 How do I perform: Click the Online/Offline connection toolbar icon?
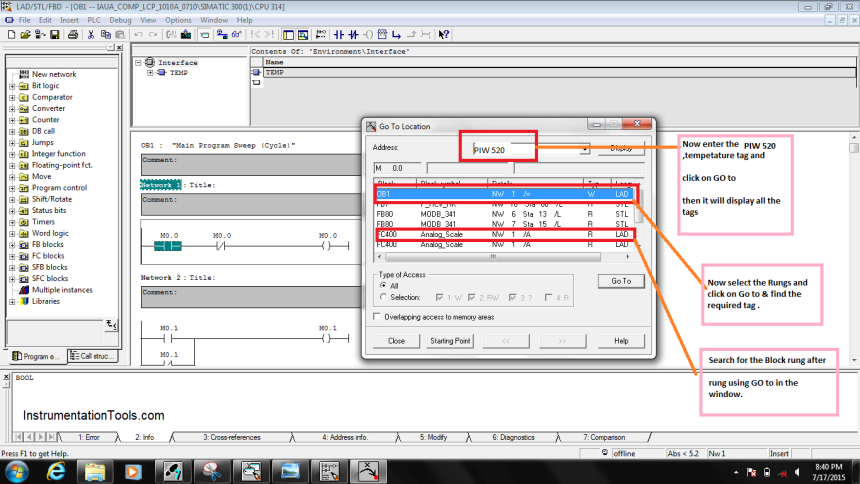(222, 35)
